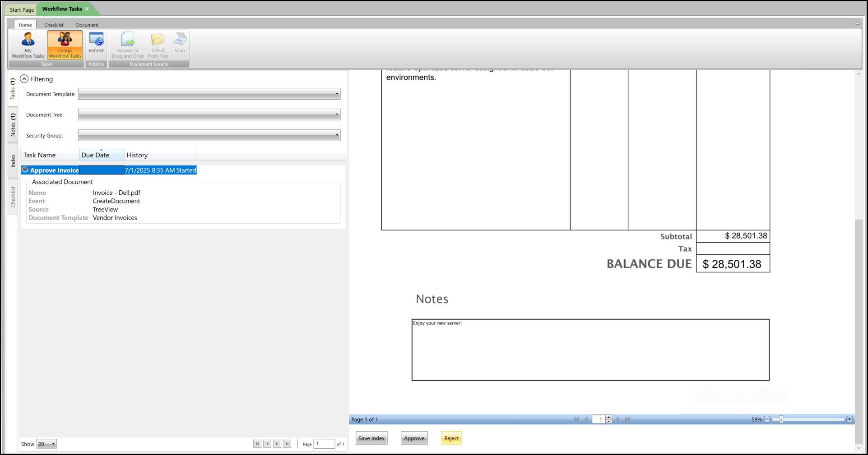Click the Select from Tree icon
This screenshot has width=868, height=455.
click(158, 45)
